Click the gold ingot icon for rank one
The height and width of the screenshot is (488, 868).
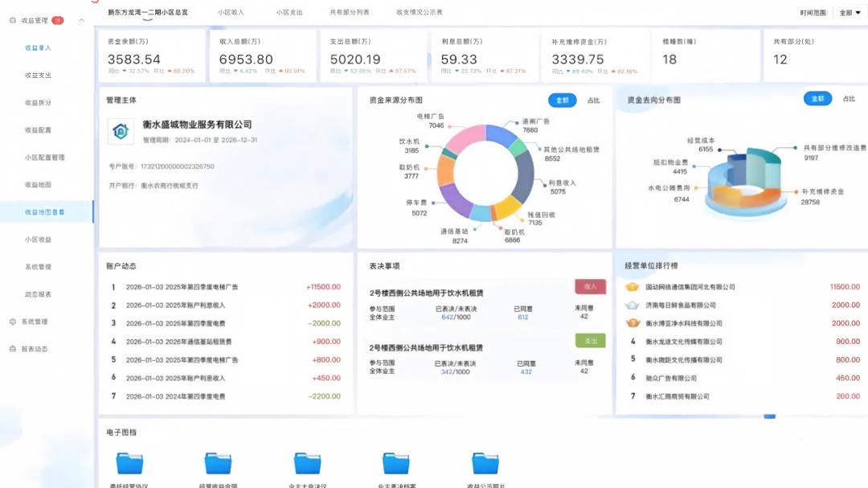pos(633,287)
